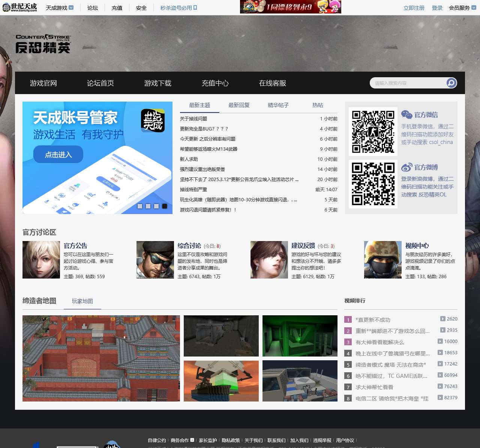The height and width of the screenshot is (448, 480).
Task: Open 在线客服 in the nav bar
Action: coord(273,83)
